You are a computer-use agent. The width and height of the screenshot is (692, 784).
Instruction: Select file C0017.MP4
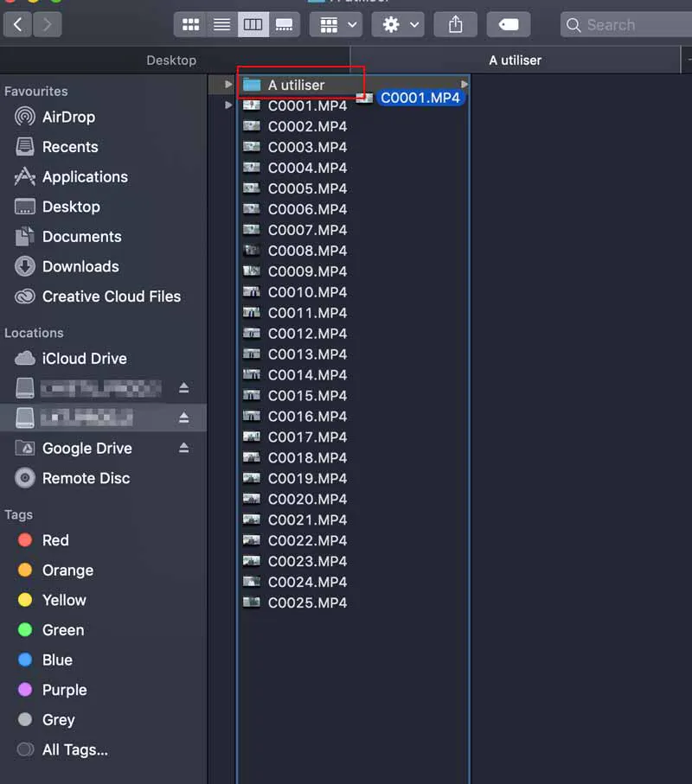(307, 437)
